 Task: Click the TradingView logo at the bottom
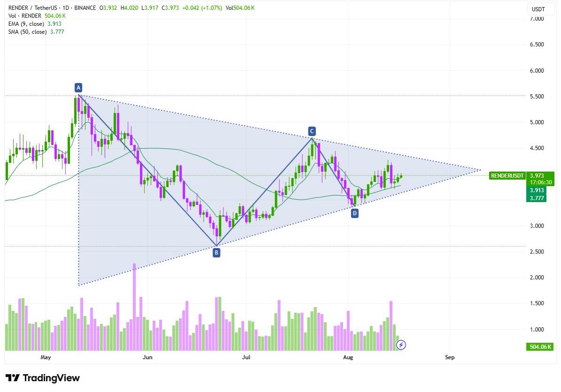point(43,378)
